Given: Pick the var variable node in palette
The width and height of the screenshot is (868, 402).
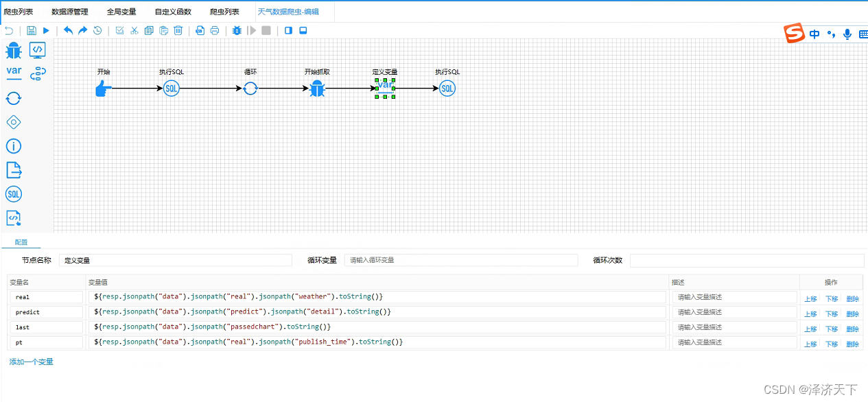Looking at the screenshot, I should (14, 71).
